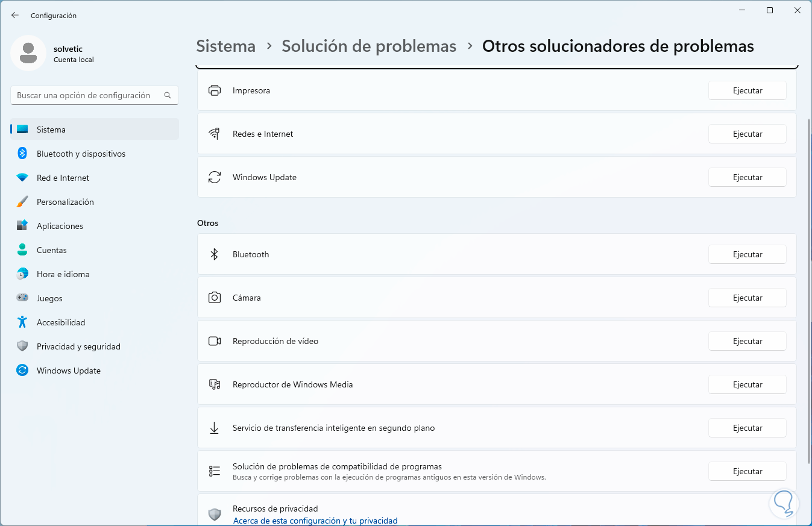Click the Bluetooth troubleshooter row icon

(x=214, y=254)
